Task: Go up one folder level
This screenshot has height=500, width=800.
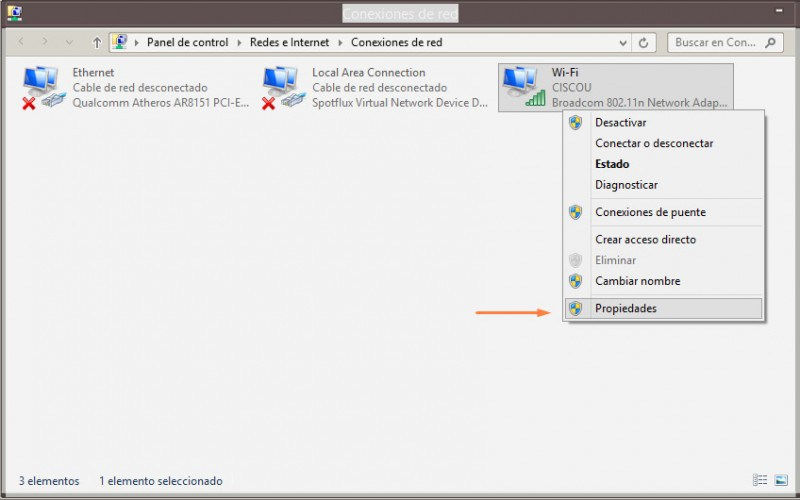Action: coord(96,42)
